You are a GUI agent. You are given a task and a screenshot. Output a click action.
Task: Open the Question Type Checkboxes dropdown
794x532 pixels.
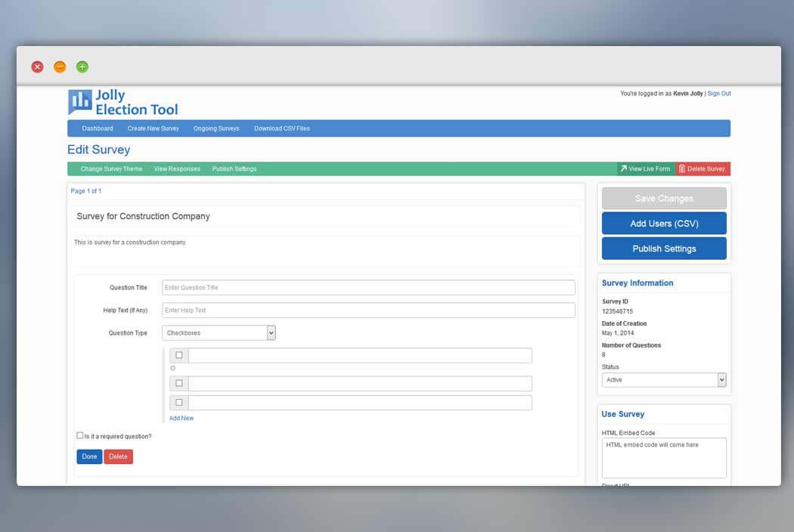[219, 333]
